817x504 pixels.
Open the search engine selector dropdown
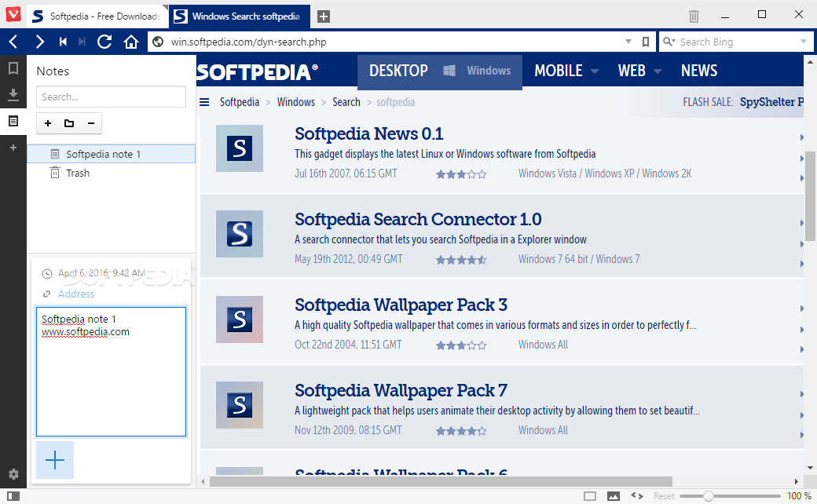point(669,42)
